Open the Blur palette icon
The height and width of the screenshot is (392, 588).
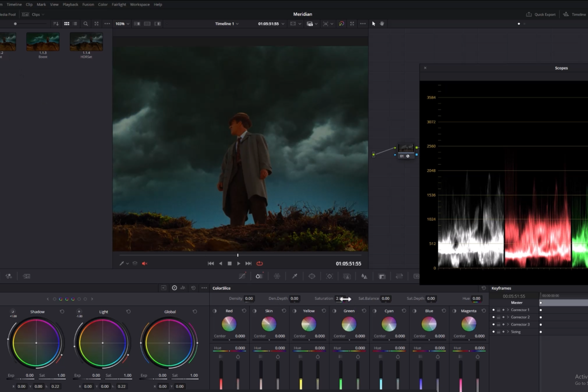(364, 276)
